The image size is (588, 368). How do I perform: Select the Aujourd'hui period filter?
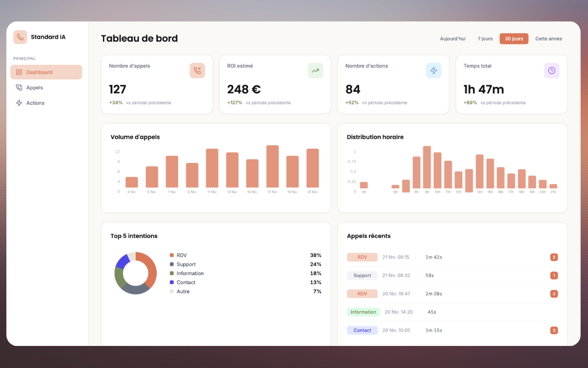452,39
